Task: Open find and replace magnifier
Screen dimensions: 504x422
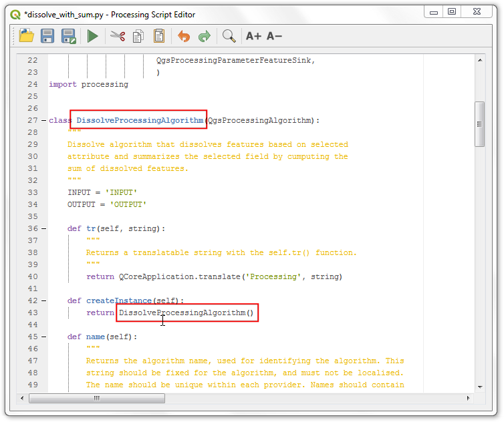Action: pyautogui.click(x=229, y=36)
